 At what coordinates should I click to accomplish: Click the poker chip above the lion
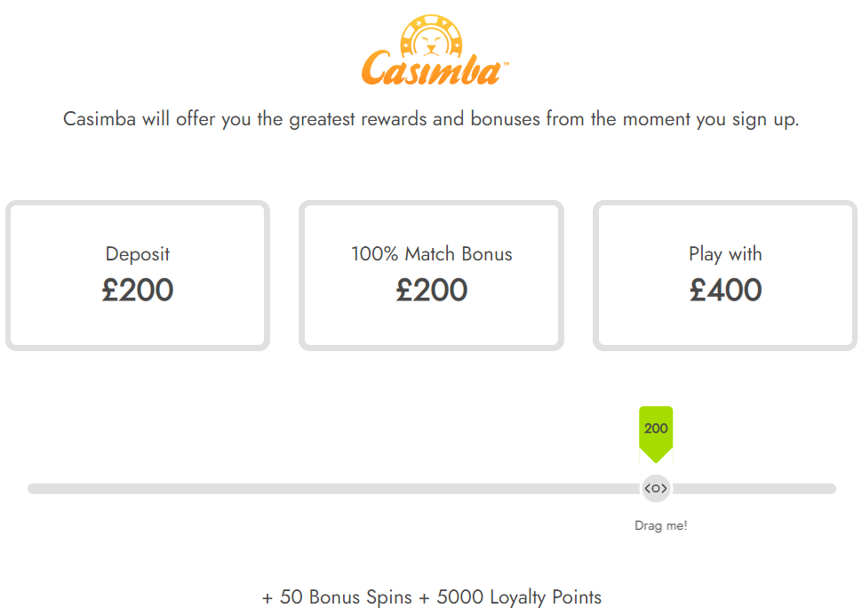432,35
